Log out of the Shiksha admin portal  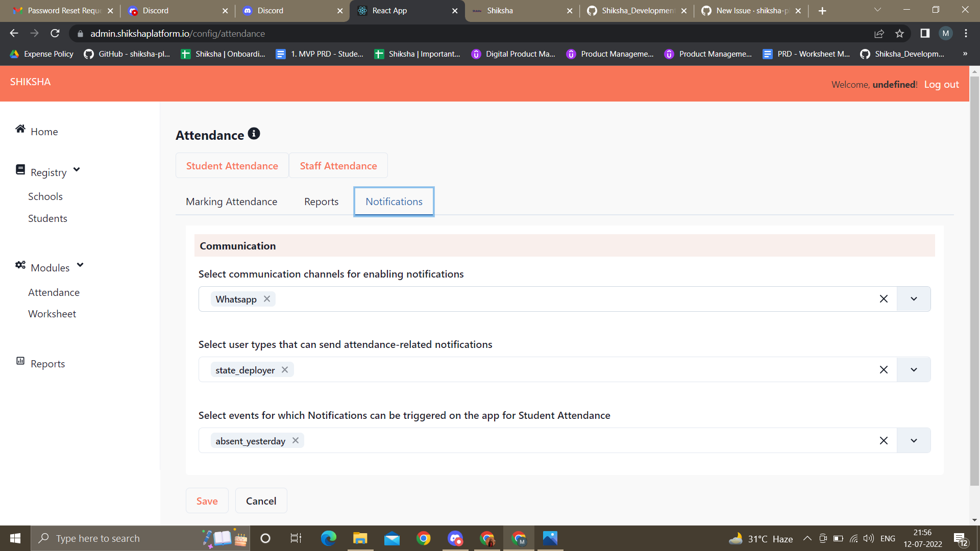941,84
